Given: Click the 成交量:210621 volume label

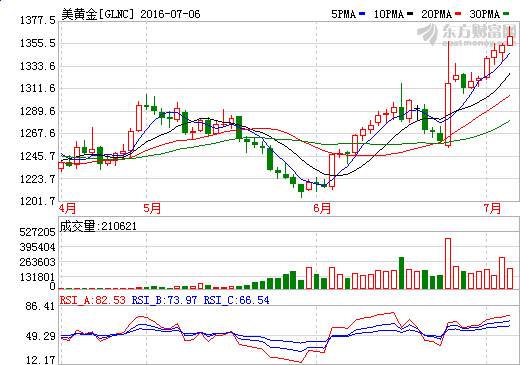Looking at the screenshot, I should point(98,226).
